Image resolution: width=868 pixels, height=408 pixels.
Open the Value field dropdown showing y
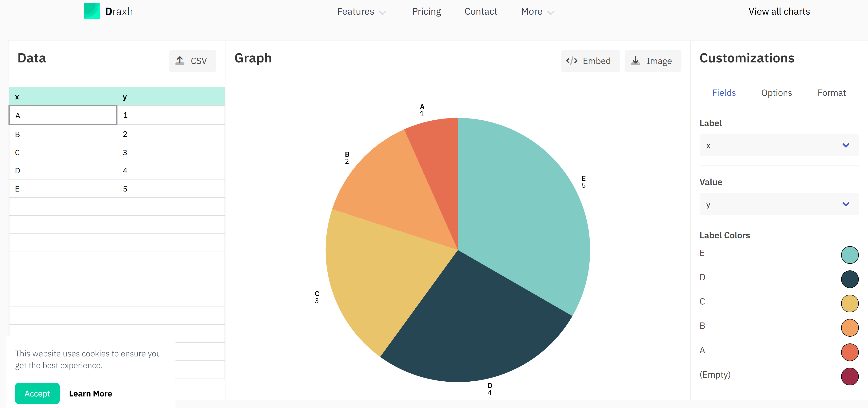778,204
